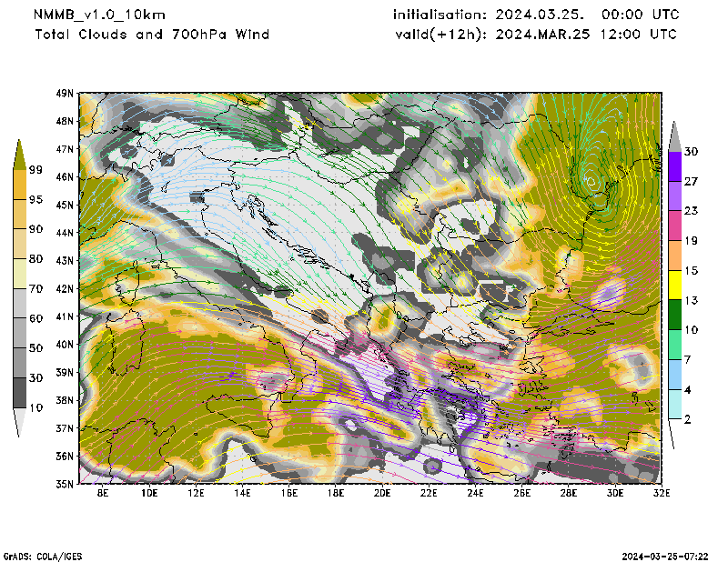Click the valid(+12h) forecast time text
728x562 pixels.
tap(535, 35)
